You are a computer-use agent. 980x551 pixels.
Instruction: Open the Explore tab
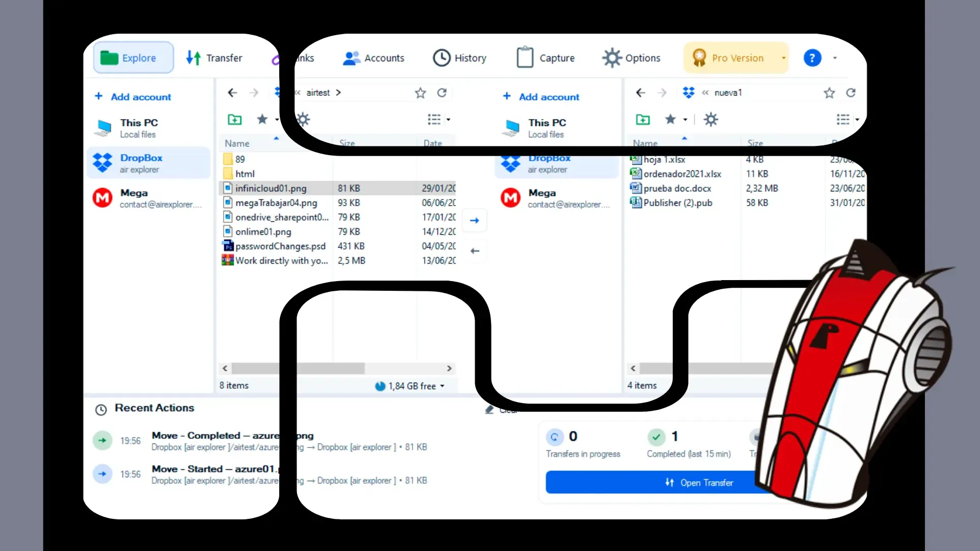coord(133,58)
